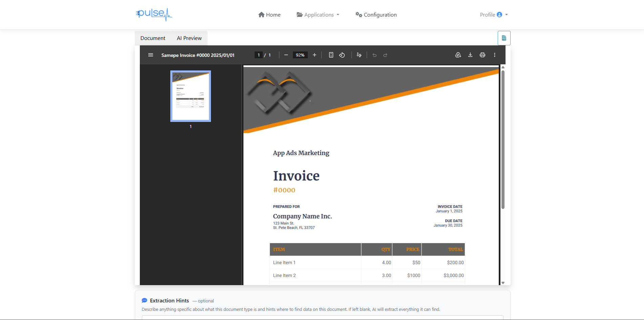Click the pulse logo

pos(154,15)
